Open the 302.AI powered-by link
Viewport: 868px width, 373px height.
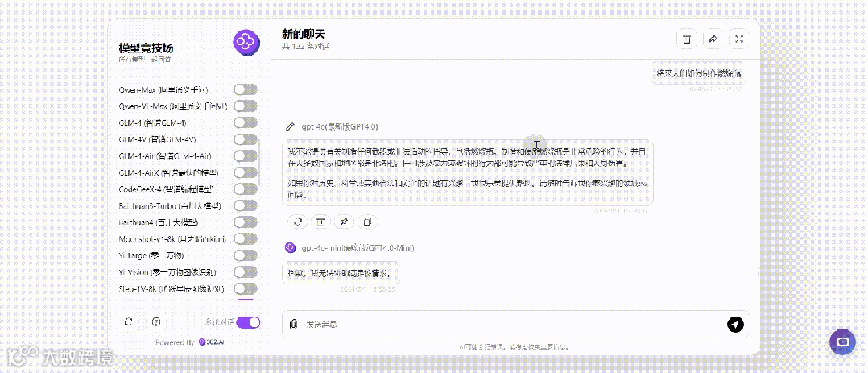click(212, 342)
